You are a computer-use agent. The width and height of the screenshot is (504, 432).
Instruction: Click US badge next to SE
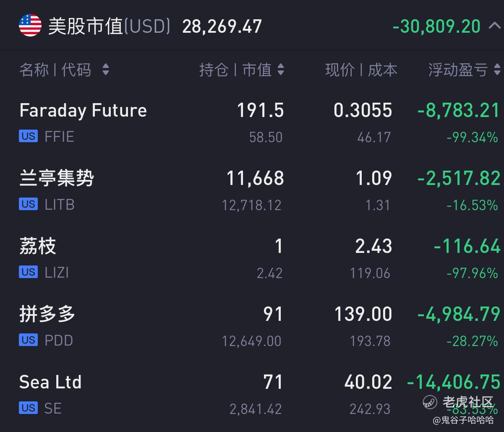pyautogui.click(x=29, y=408)
